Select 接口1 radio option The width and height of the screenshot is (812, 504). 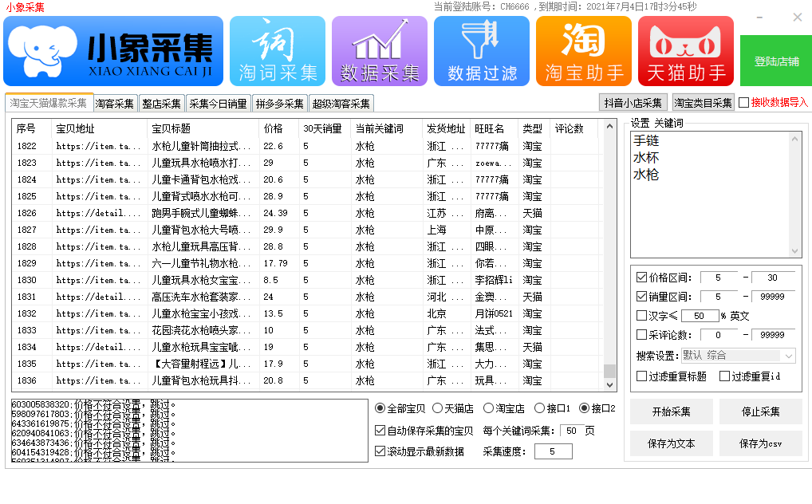[x=539, y=408]
